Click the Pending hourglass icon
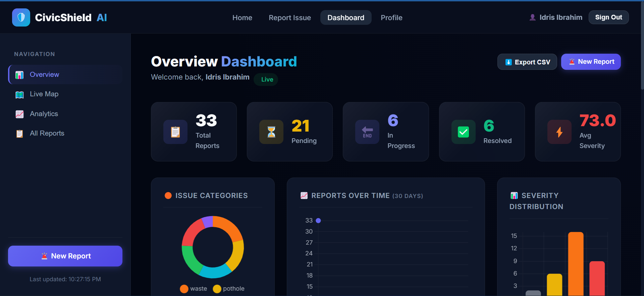The height and width of the screenshot is (296, 644). pyautogui.click(x=271, y=132)
